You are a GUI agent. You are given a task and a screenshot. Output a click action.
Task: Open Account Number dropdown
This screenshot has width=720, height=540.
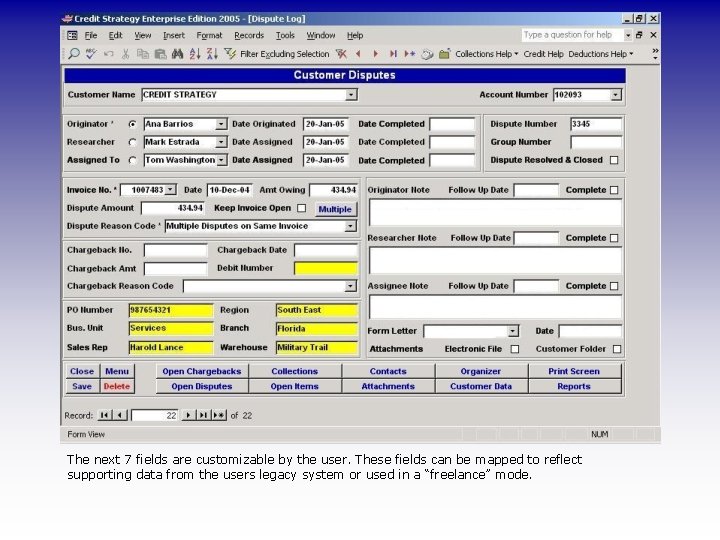[x=616, y=95]
